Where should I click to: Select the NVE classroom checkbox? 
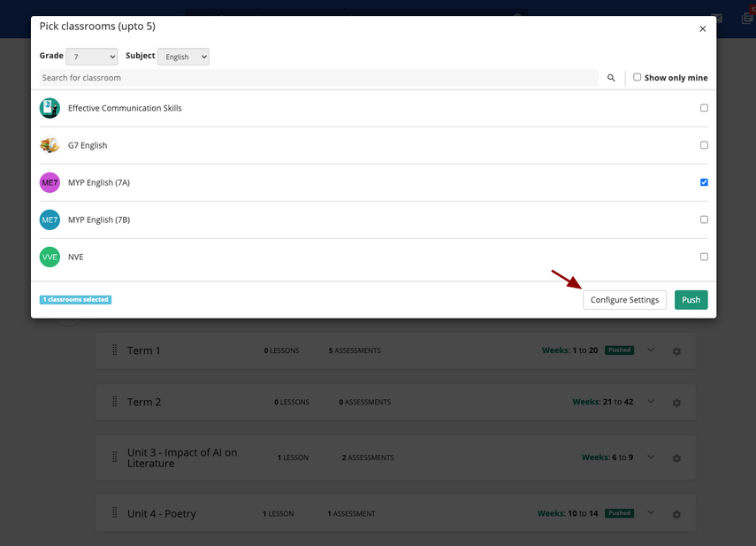point(704,257)
